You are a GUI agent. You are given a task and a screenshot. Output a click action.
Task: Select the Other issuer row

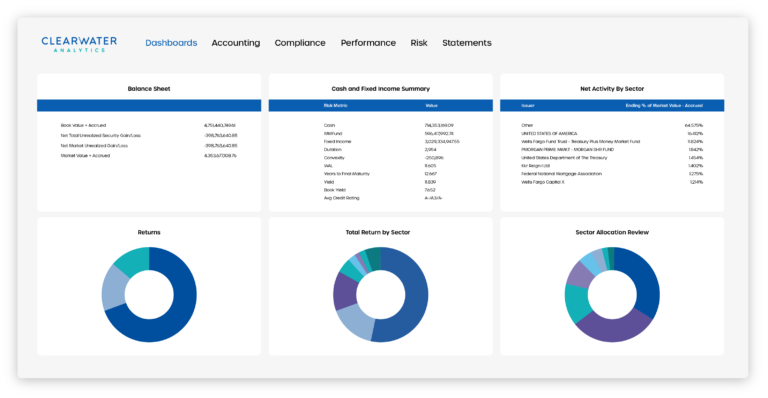click(x=612, y=125)
